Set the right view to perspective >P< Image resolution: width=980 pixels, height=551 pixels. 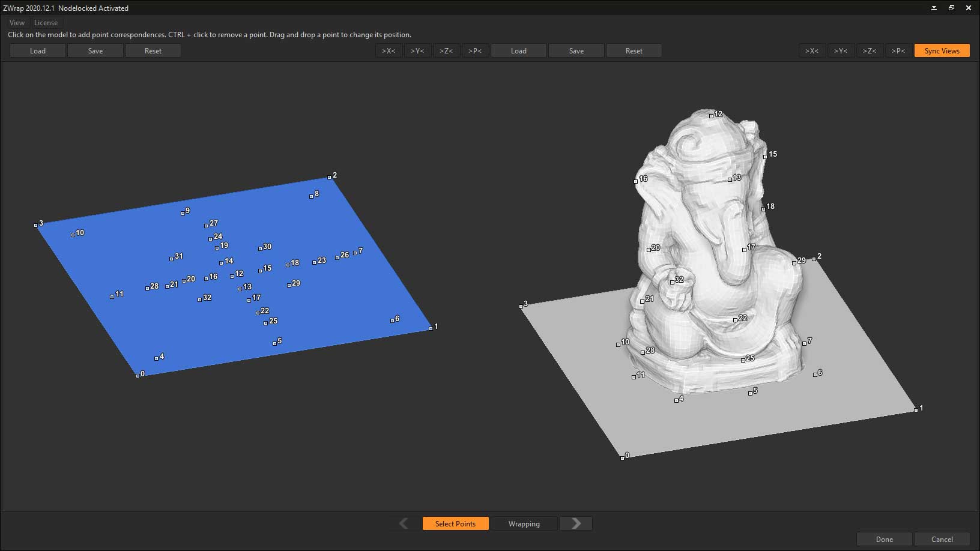(x=898, y=51)
